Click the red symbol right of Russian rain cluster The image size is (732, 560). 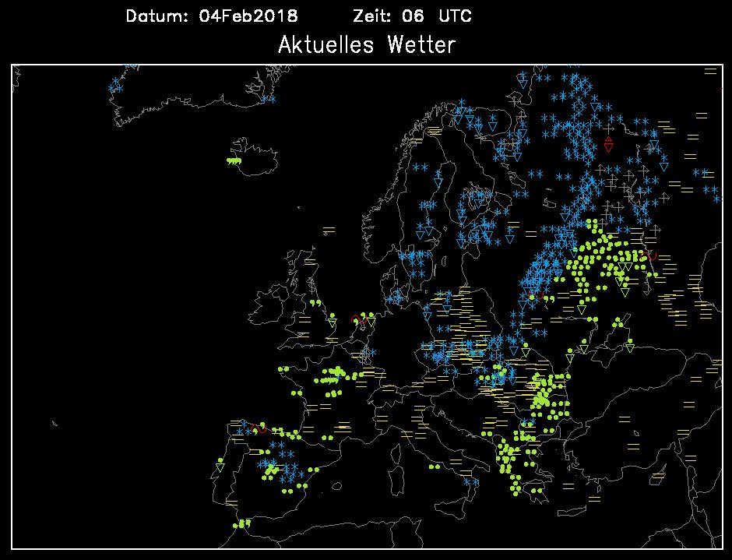(x=652, y=255)
